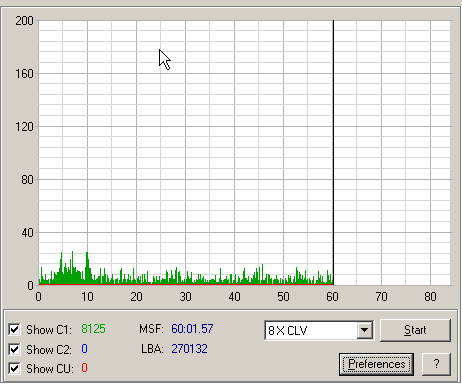This screenshot has height=384, width=462.
Task: Start the error scan
Action: [x=415, y=330]
